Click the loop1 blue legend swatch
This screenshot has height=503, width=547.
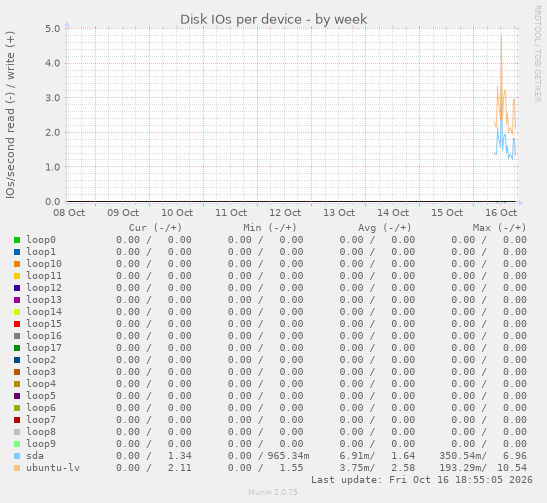click(17, 252)
